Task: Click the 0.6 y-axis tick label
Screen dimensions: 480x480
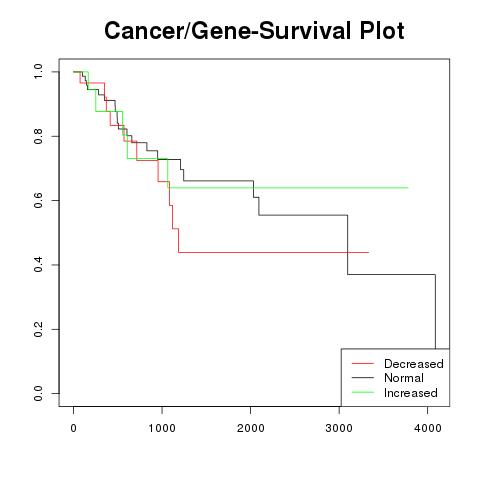Action: pyautogui.click(x=38, y=200)
